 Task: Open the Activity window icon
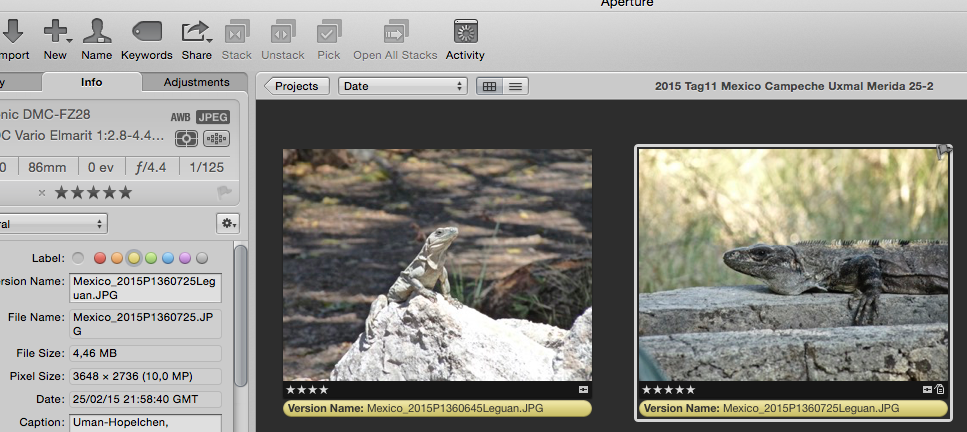(466, 31)
